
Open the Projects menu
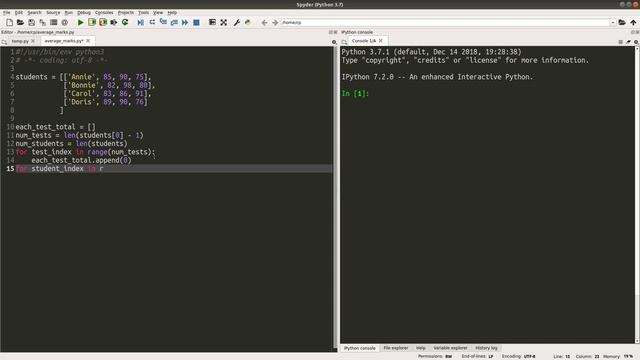pyautogui.click(x=126, y=13)
